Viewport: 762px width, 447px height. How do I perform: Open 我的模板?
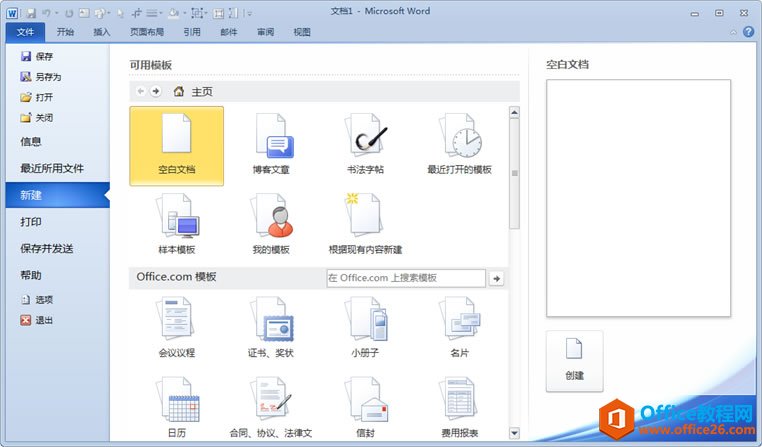[271, 225]
